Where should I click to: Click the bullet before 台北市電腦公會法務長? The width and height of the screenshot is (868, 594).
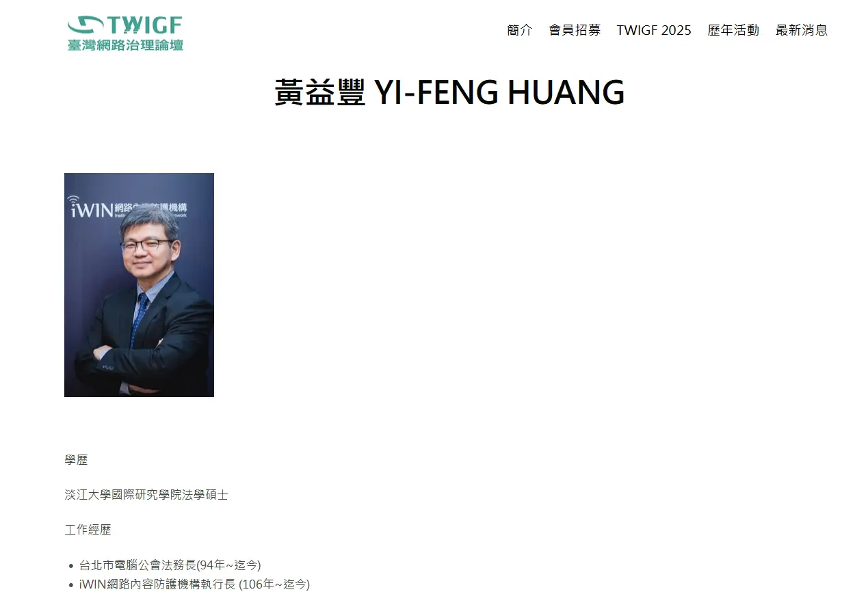71,566
